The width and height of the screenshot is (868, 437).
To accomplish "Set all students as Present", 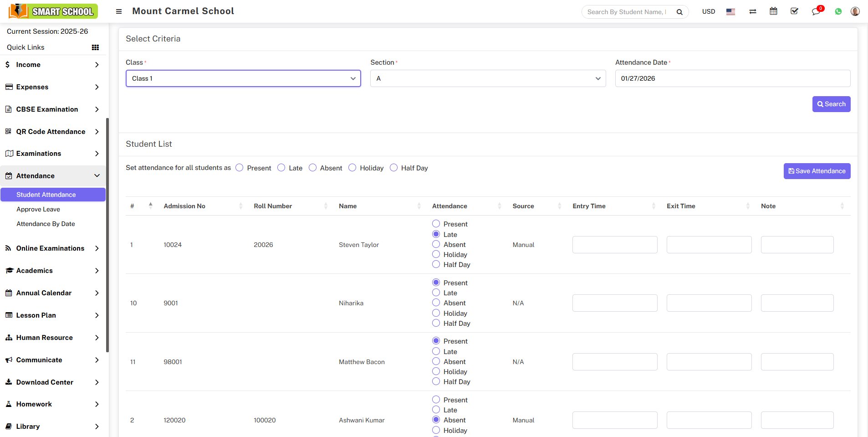I will click(240, 168).
